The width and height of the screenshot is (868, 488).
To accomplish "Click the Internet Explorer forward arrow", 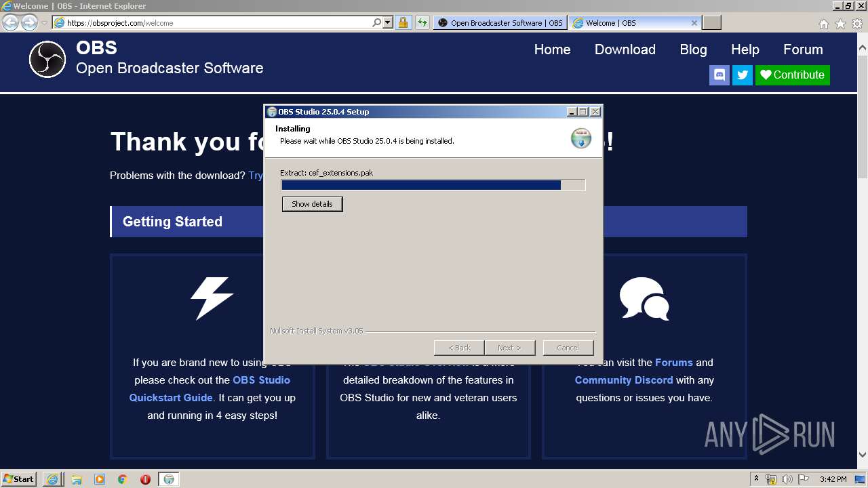I will [x=29, y=22].
